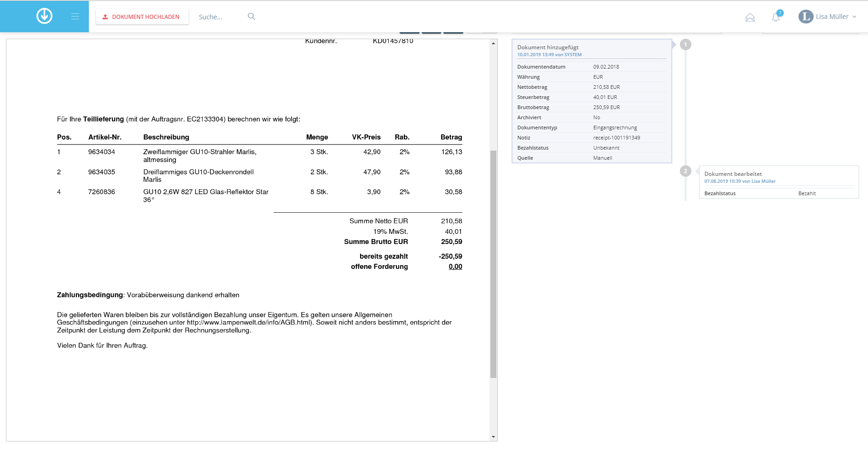The width and height of the screenshot is (868, 453).
Task: Click Lisa Müller's avatar circle
Action: tap(805, 17)
